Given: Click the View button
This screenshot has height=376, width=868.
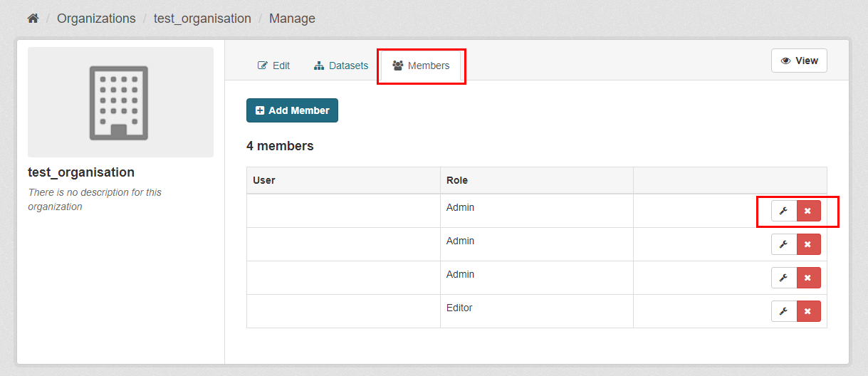Looking at the screenshot, I should click(x=799, y=61).
